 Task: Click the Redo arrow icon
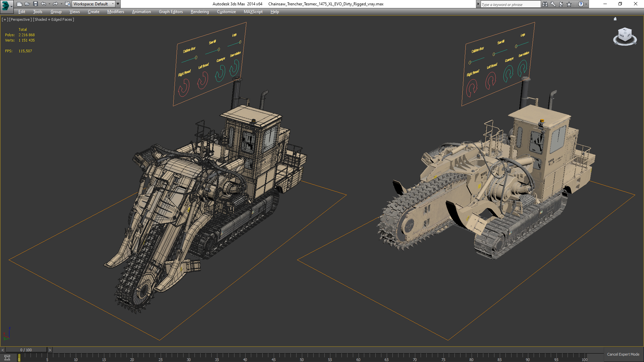click(55, 4)
